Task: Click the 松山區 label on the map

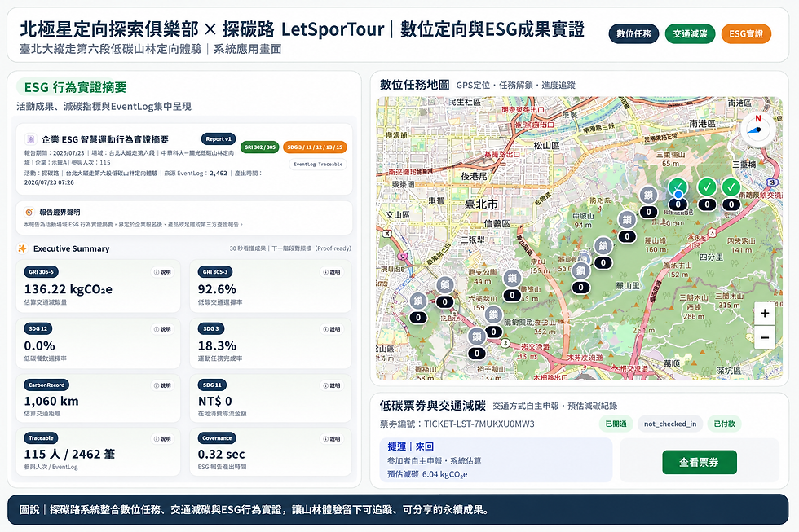Action: click(x=546, y=146)
